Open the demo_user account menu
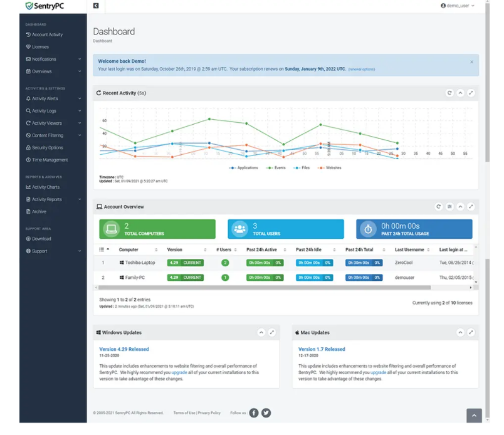Viewport: 504px width, 435px height. [x=458, y=6]
